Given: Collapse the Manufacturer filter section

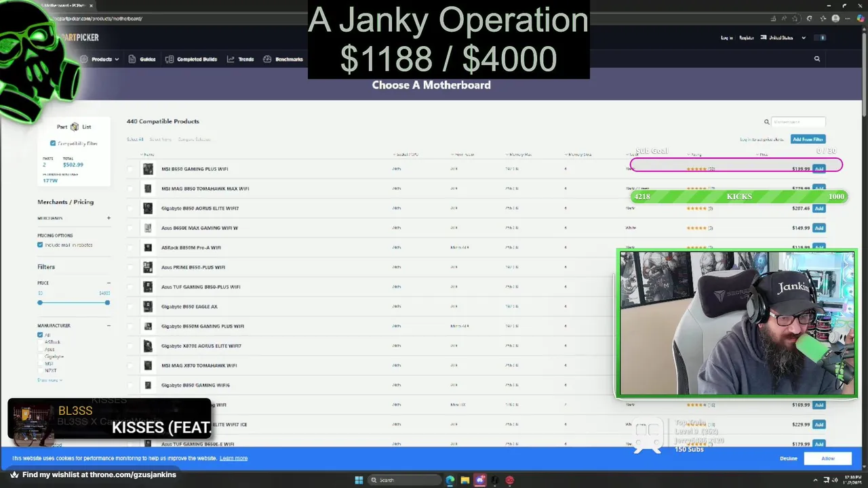Looking at the screenshot, I should pyautogui.click(x=108, y=325).
